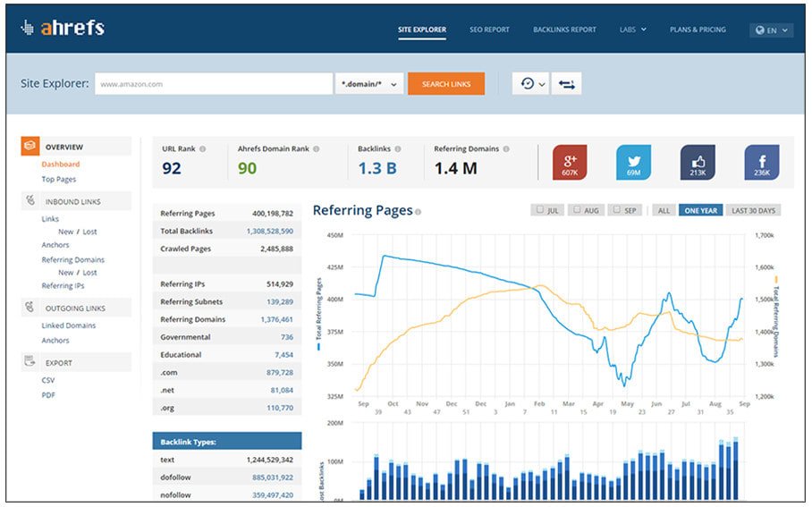This screenshot has height=507, width=812.
Task: Click Educational value 7,454
Action: [x=283, y=355]
